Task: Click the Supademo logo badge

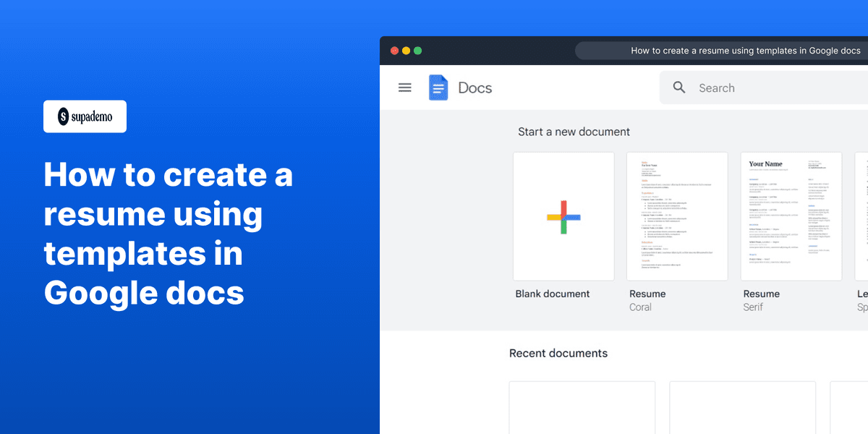Action: 85,116
